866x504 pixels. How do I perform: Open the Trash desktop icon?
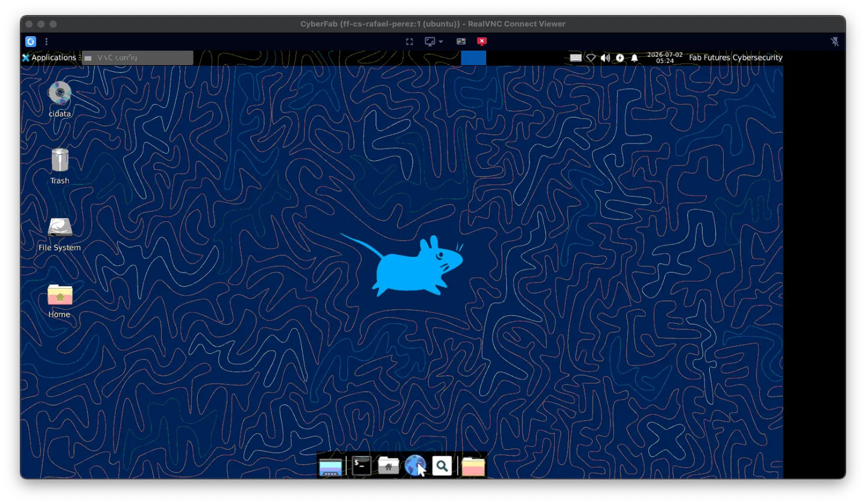click(60, 160)
